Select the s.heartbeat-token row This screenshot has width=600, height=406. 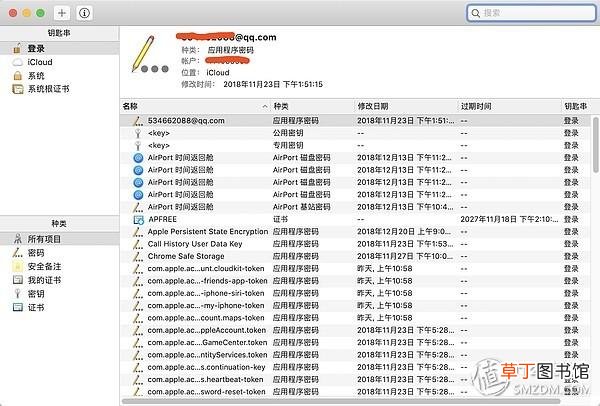pyautogui.click(x=356, y=379)
